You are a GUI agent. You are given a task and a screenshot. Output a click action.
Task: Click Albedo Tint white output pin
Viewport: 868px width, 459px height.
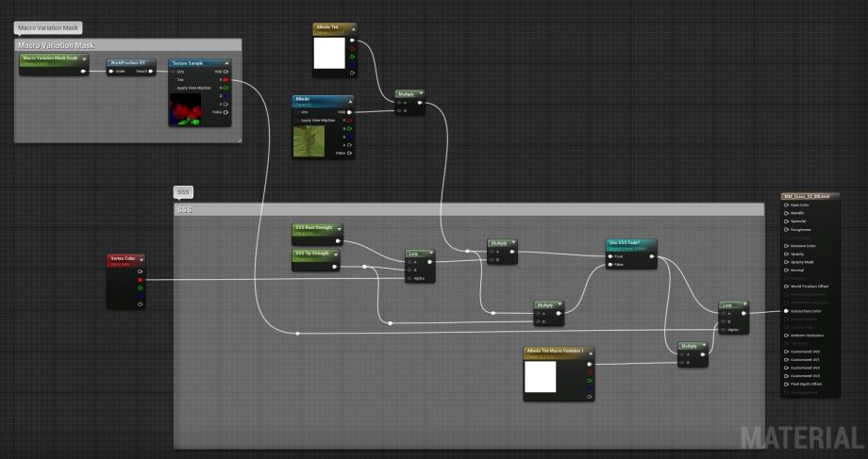[352, 41]
